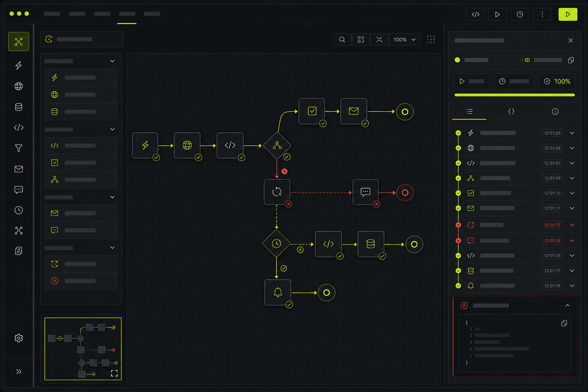This screenshot has width=588, height=392.
Task: Click the minimap workflow overview
Action: coord(83,349)
